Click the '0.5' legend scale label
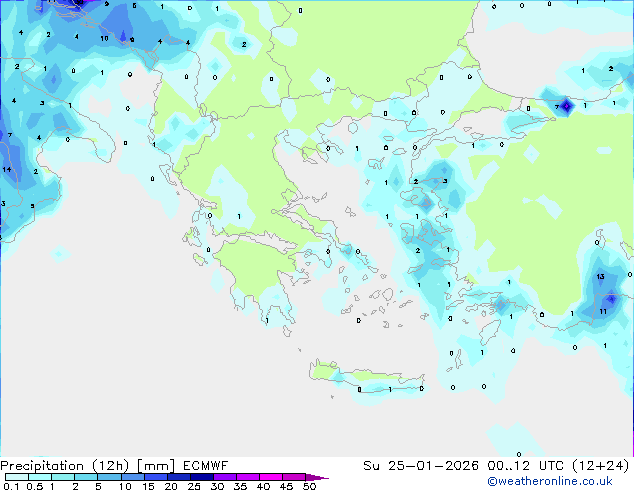 [x=35, y=486]
